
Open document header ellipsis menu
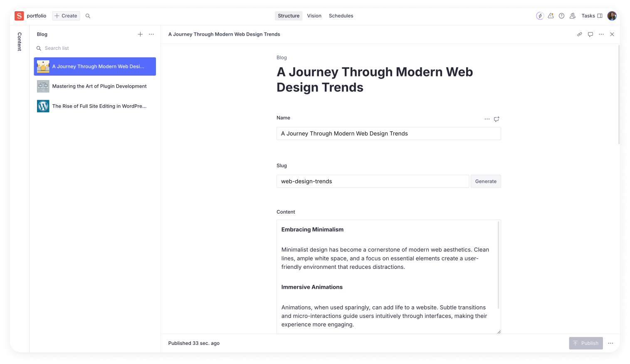tap(601, 34)
